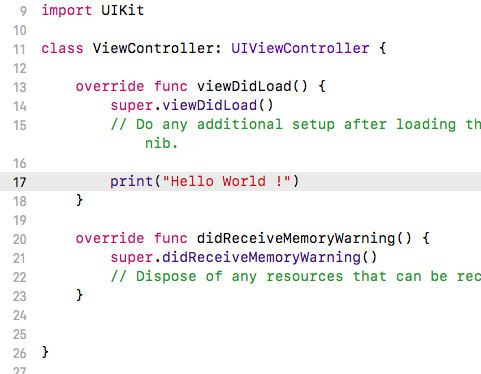Click super.didReceiveMemoryWarning() call on line 21

[x=244, y=257]
